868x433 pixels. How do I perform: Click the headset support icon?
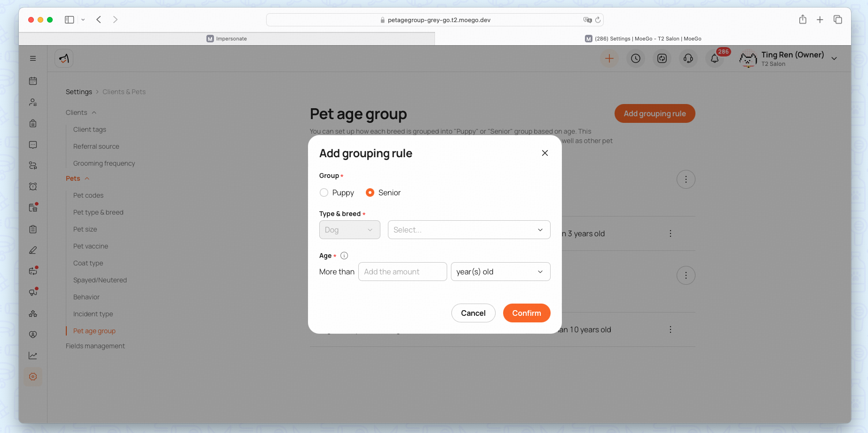coord(688,58)
